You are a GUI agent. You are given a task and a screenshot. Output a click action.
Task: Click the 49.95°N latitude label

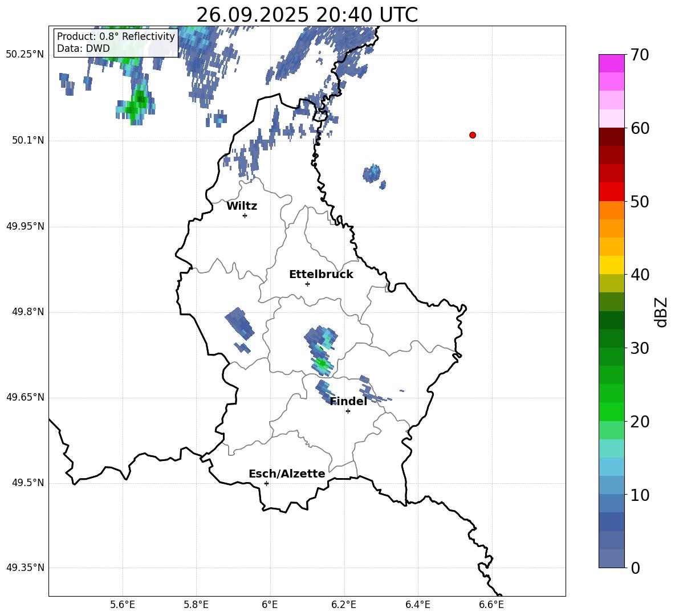25,226
